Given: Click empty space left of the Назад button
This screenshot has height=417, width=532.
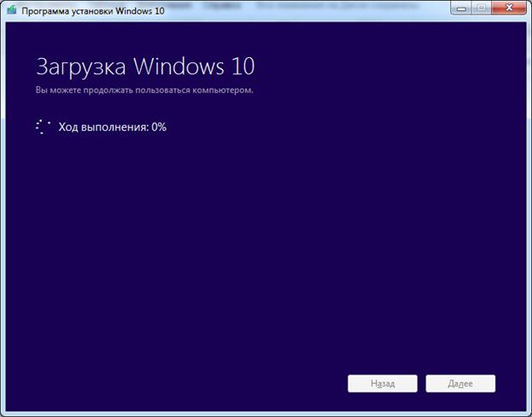Looking at the screenshot, I should coord(213,383).
